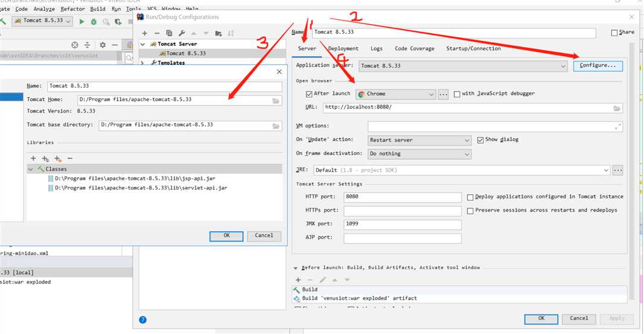
Task: Remove configuration with the minus icon in Run/Debug Configurations
Action: click(x=156, y=33)
